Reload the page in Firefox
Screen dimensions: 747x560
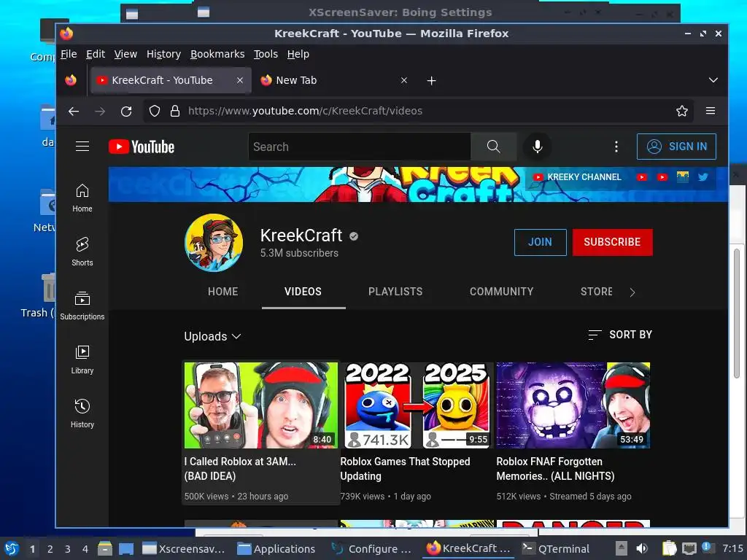[126, 112]
